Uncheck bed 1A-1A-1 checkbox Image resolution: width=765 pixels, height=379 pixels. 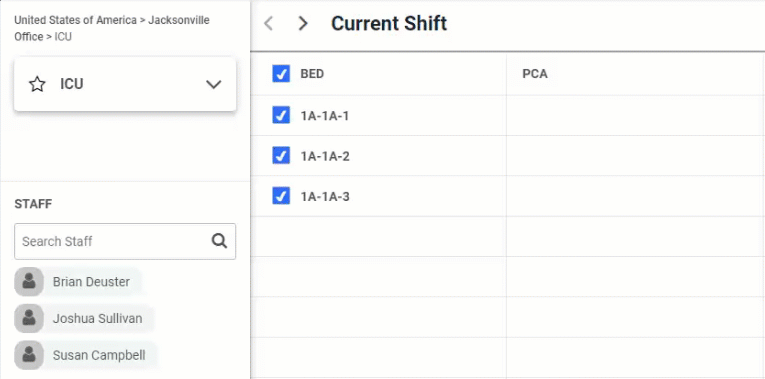(x=281, y=116)
